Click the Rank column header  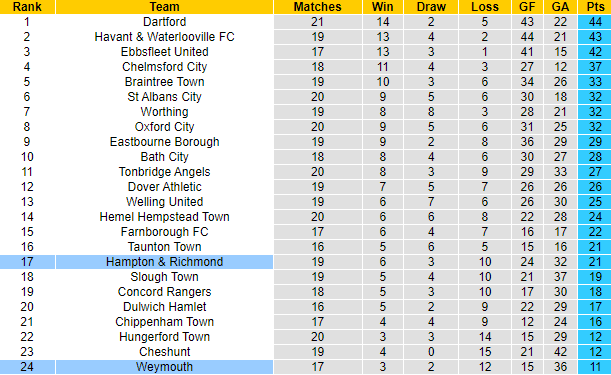[x=27, y=7]
